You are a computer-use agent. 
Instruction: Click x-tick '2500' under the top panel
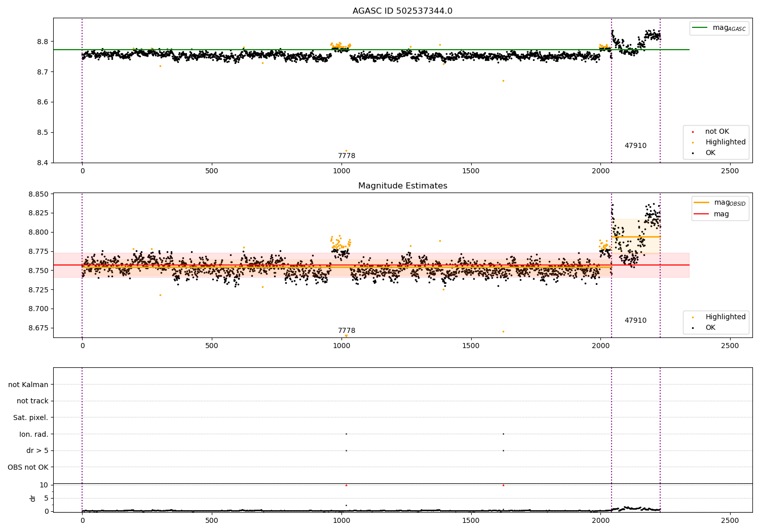click(x=730, y=171)
